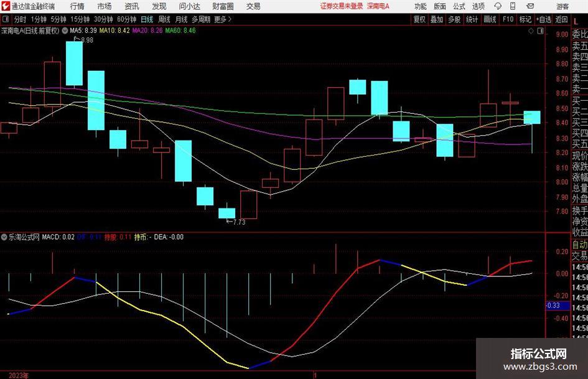Image resolution: width=588 pixels, height=379 pixels.
Task: Click the panel layout icon left of 分时
Action: pos(5,19)
